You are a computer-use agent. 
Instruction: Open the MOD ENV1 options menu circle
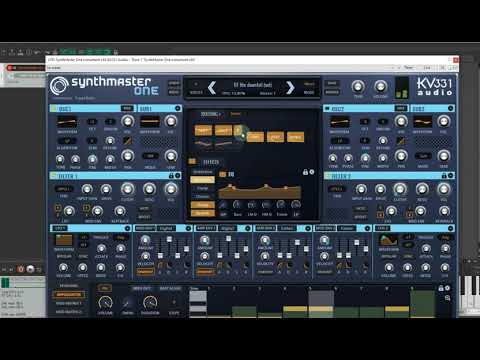pyautogui.click(x=188, y=228)
